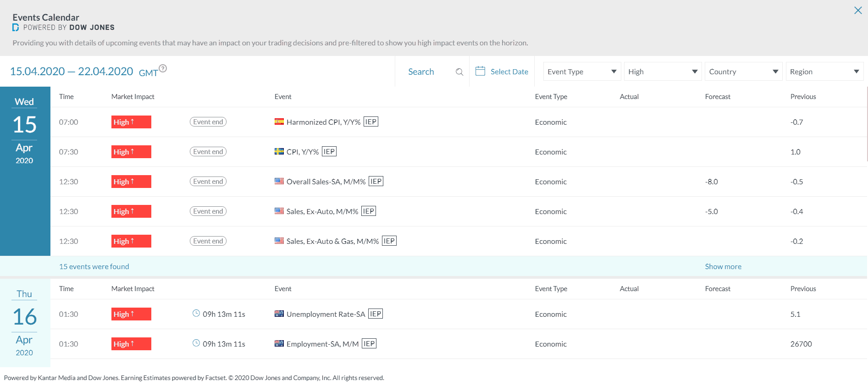Open the Event Type dropdown
868x386 pixels.
pyautogui.click(x=582, y=72)
